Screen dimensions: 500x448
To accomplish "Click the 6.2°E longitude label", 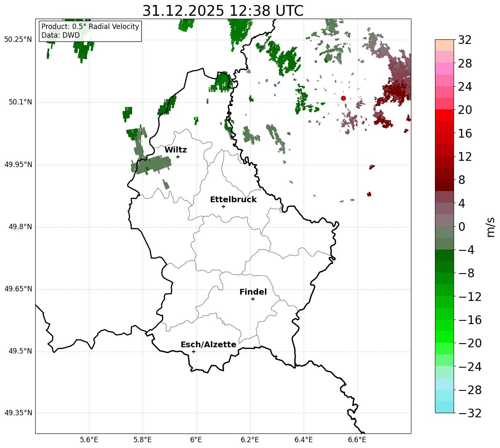I will pos(250,440).
